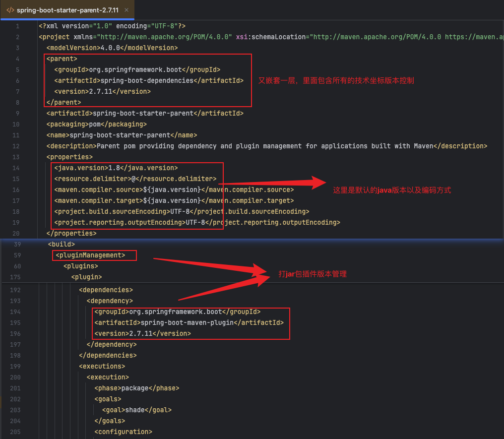Screen dimensions: 504x439
Task: Click spring-boot-maven-plugin artifactId line
Action: coord(189,322)
